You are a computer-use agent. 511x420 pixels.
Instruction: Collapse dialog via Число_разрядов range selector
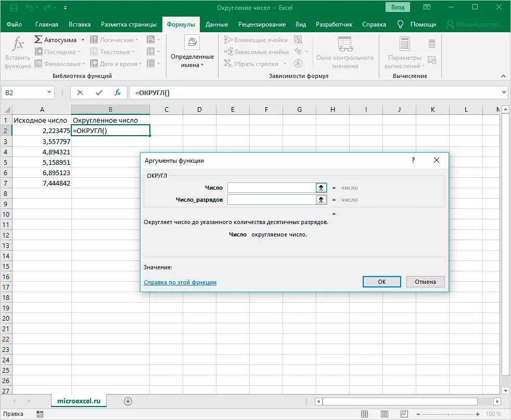coord(321,200)
